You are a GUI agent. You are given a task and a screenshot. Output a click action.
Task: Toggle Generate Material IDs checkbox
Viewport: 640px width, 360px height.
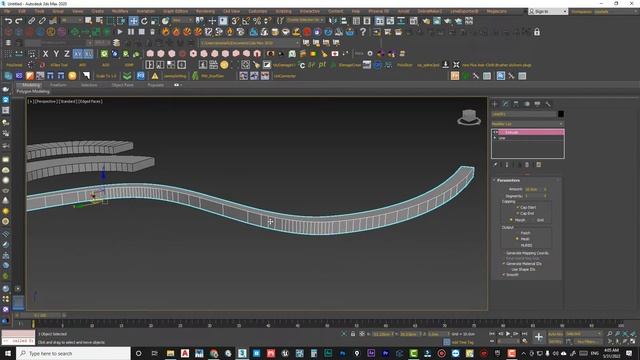point(504,264)
